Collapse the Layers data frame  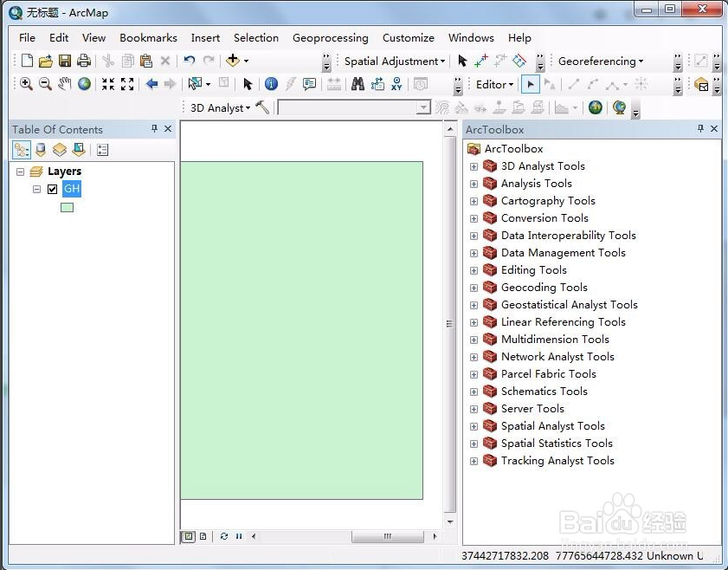pos(20,172)
